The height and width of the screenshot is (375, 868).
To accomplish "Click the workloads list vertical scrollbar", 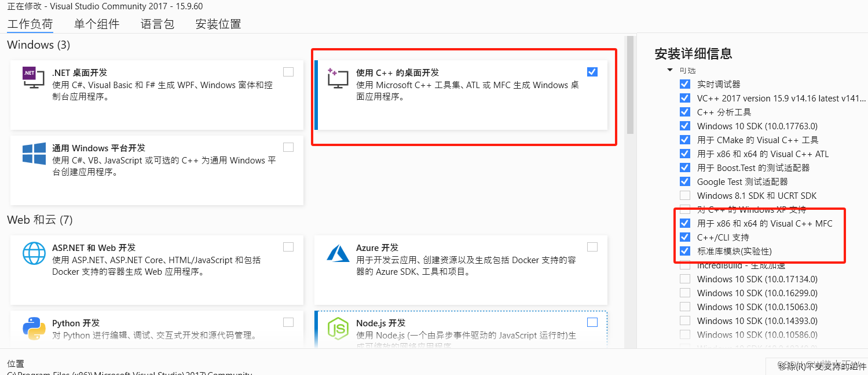I will 630,85.
